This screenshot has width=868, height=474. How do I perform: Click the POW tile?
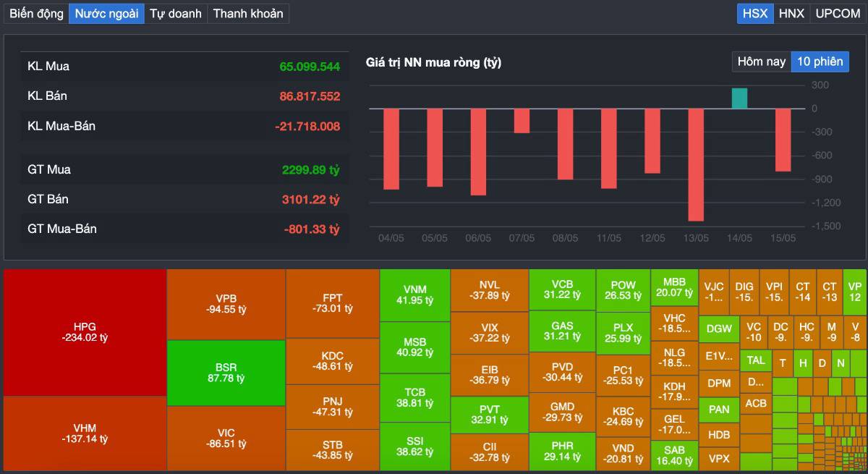(623, 290)
